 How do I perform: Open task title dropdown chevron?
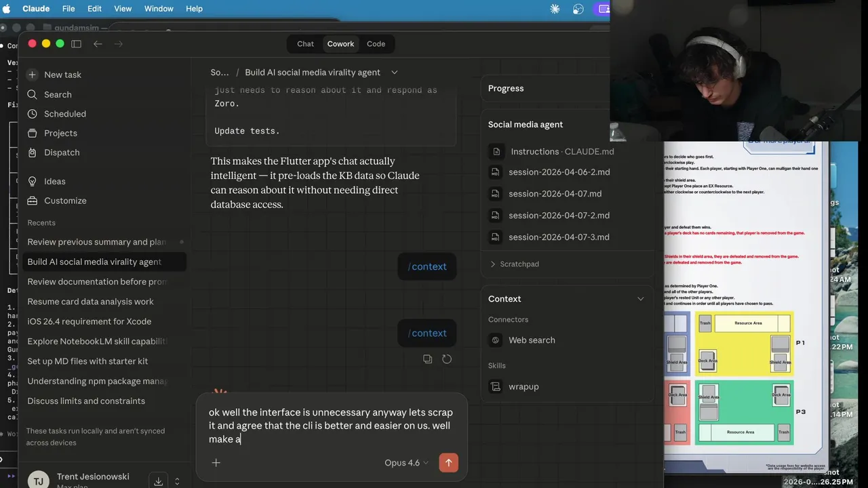395,73
